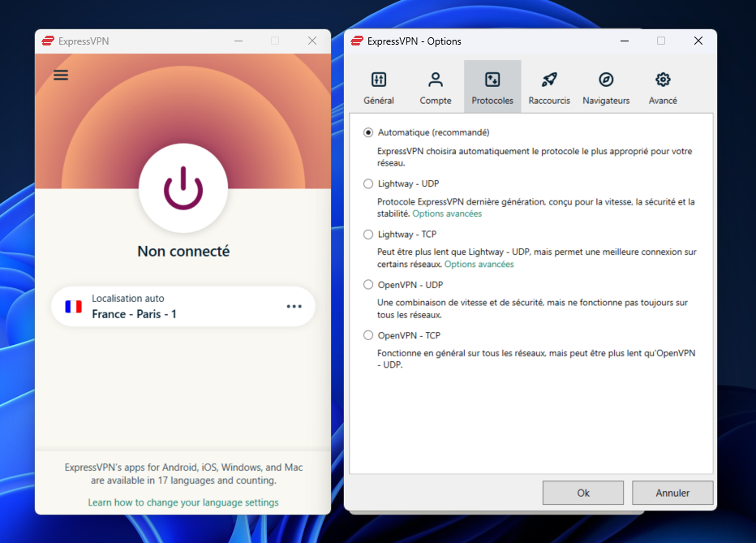Click the ExpressVPN logo in main window title bar

48,41
